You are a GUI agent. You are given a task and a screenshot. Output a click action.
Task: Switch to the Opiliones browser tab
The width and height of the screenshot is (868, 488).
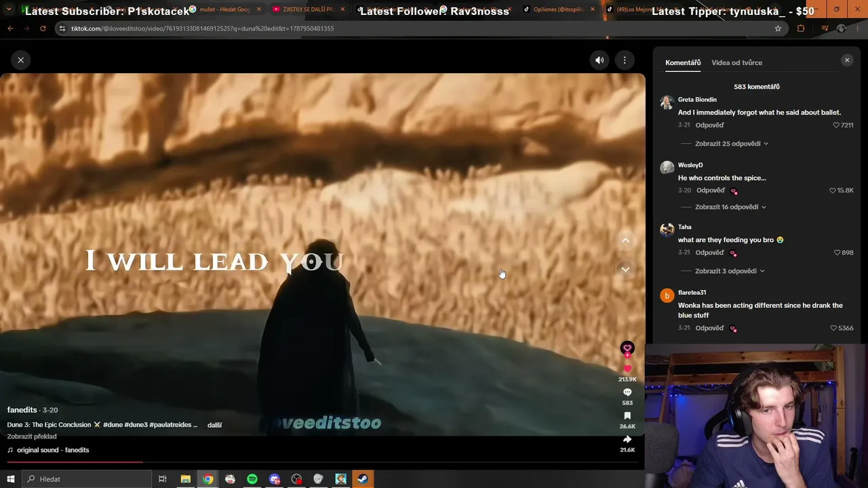(559, 9)
